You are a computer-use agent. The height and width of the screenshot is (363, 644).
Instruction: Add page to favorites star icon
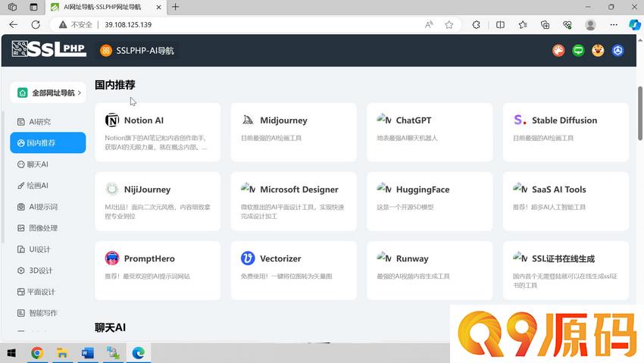[449, 25]
